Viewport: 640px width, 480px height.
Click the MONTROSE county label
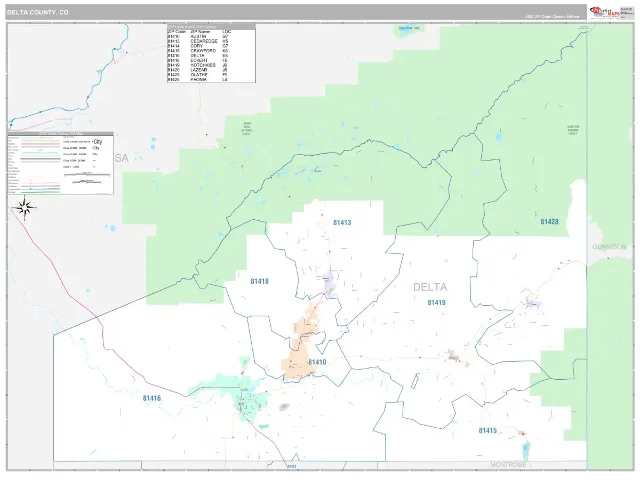click(509, 464)
